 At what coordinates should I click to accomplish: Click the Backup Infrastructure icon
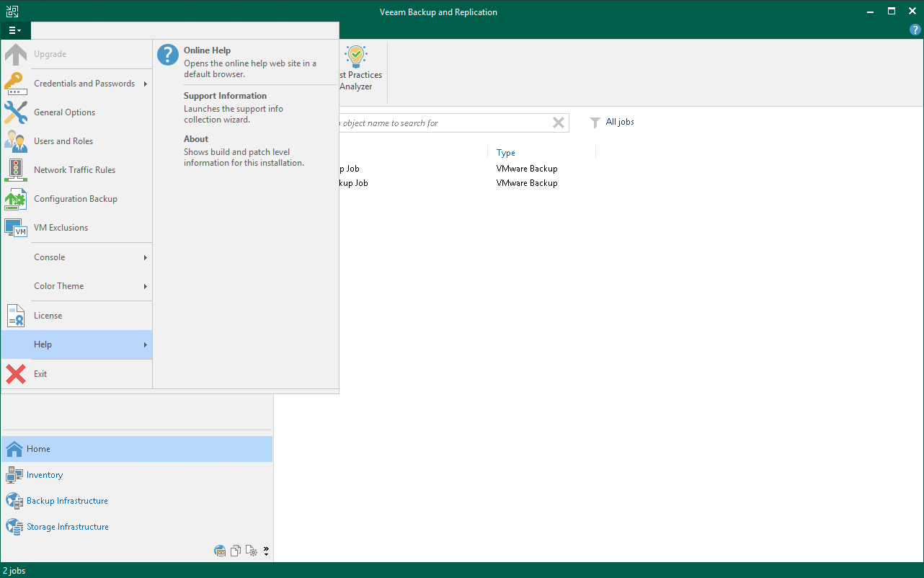[14, 501]
